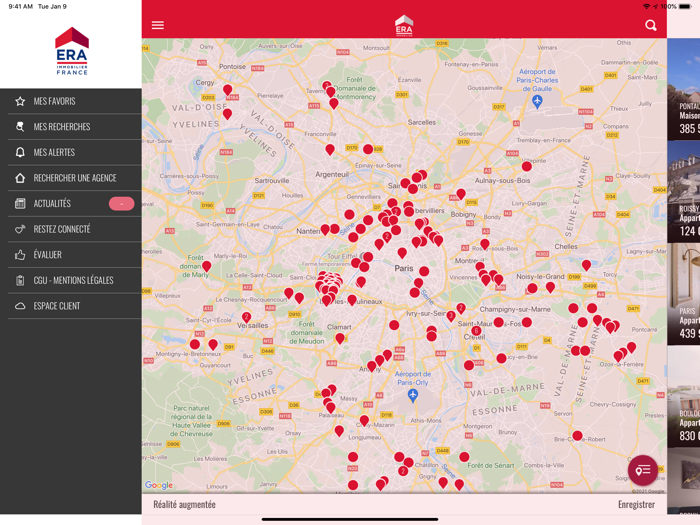Image resolution: width=700 pixels, height=525 pixels.
Task: Tap the search magnifier icon
Action: click(x=651, y=25)
